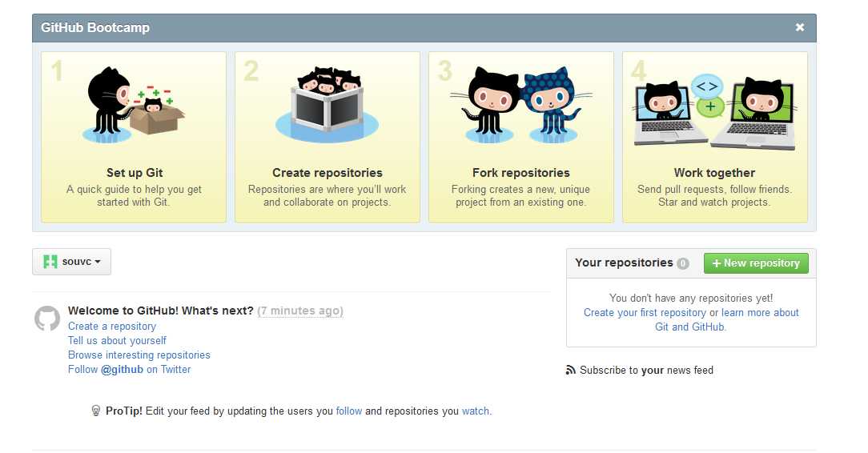Open the Set up Git octocat illustration
Image resolution: width=868 pixels, height=453 pixels.
(x=134, y=105)
